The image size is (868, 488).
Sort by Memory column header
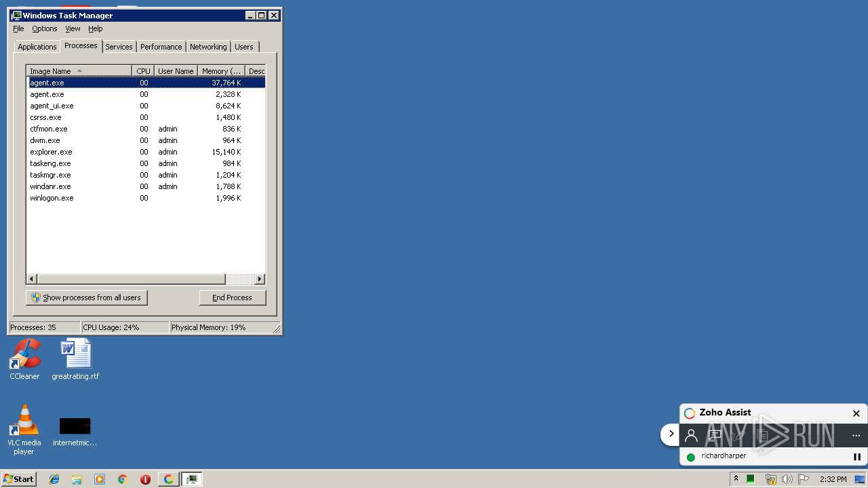(x=221, y=71)
